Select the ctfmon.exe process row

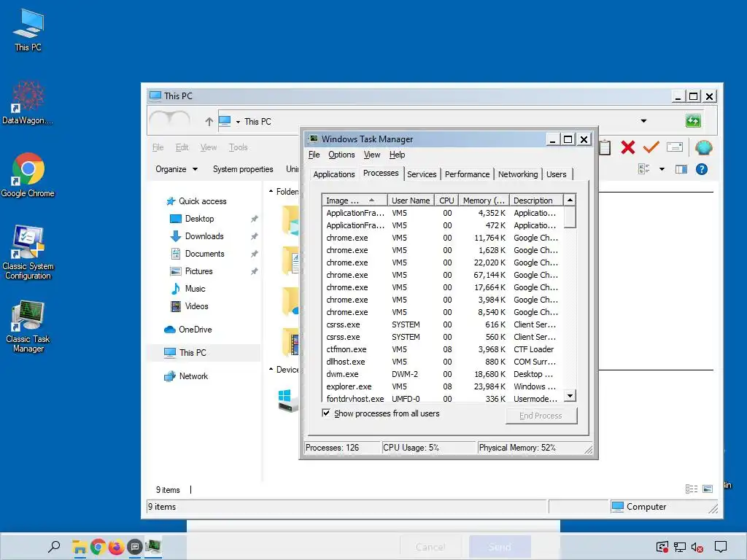coord(443,349)
